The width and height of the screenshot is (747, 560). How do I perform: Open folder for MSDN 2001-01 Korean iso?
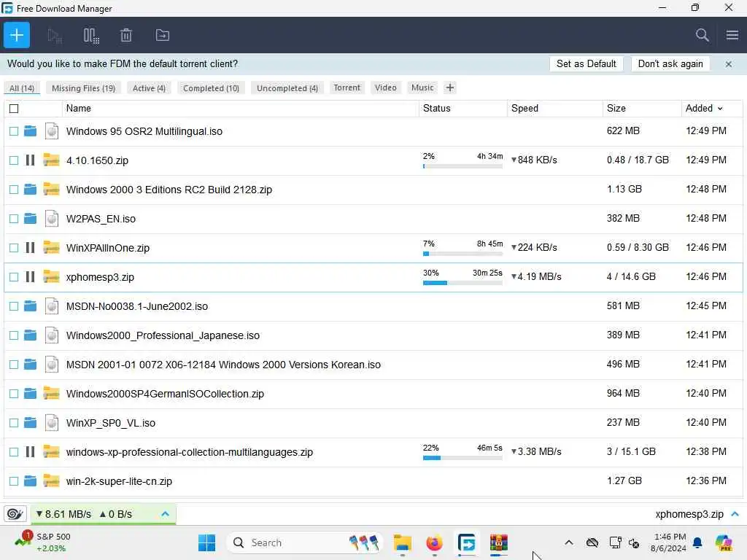click(x=30, y=365)
